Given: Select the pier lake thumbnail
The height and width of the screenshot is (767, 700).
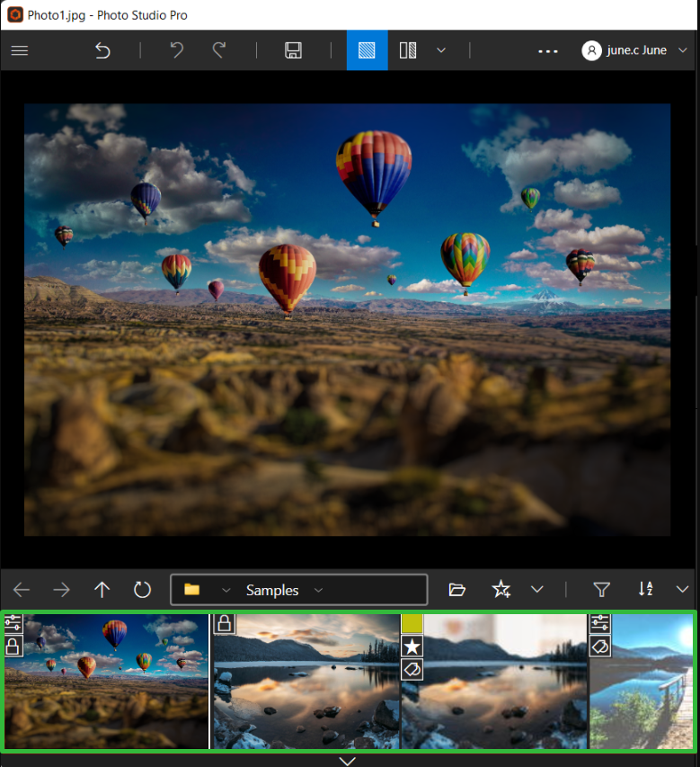Looking at the screenshot, I should point(641,682).
